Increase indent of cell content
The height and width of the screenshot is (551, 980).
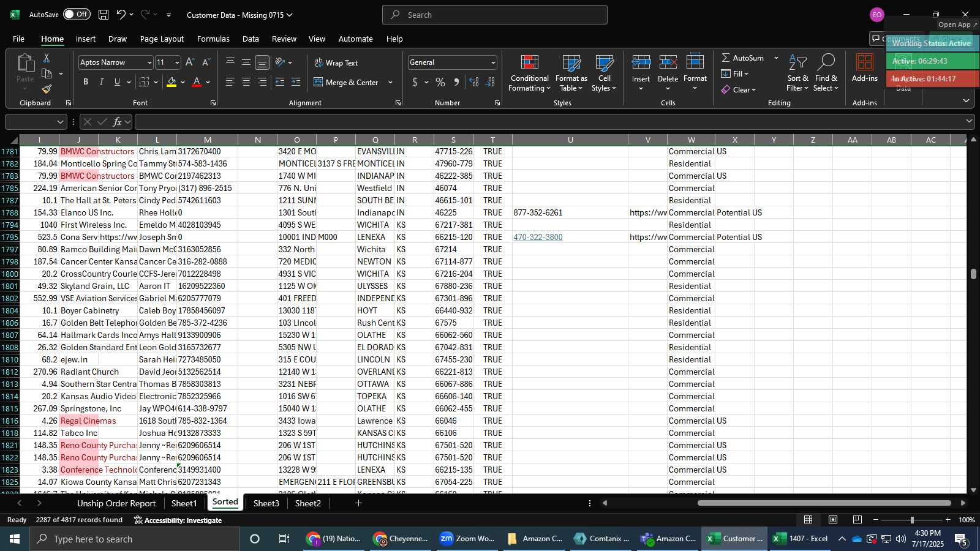tap(296, 82)
